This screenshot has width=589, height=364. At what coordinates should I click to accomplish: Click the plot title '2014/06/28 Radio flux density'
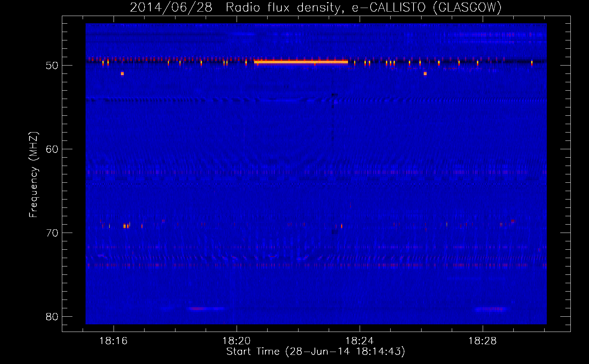click(x=238, y=7)
